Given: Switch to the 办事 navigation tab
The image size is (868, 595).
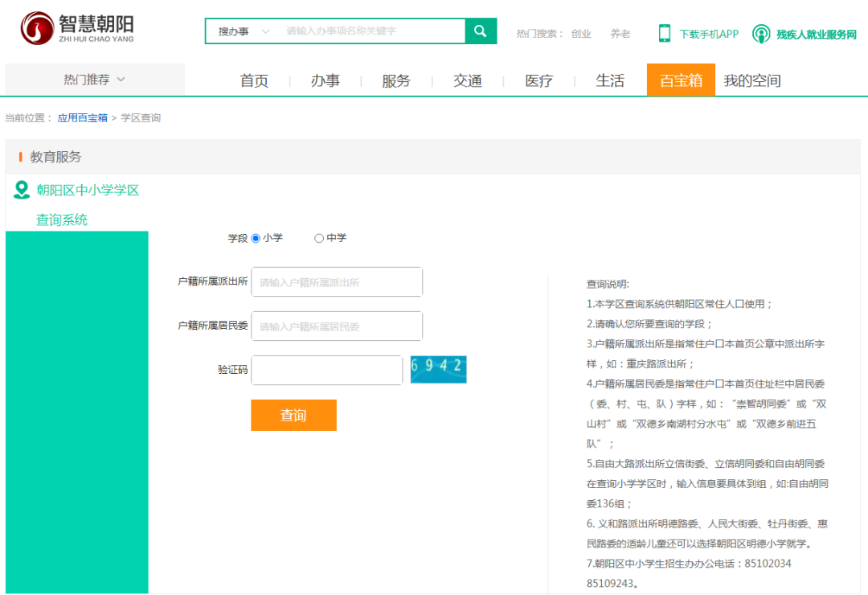Looking at the screenshot, I should [325, 80].
